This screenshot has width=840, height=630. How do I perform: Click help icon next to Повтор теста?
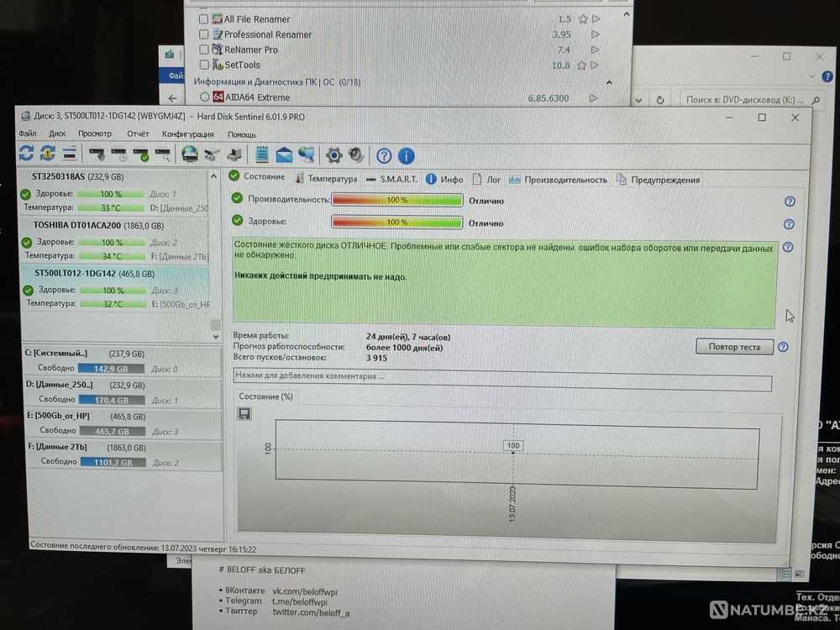(783, 347)
